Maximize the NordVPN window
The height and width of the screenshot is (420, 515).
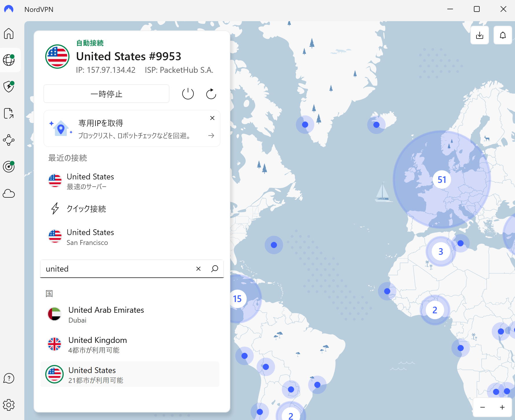click(x=477, y=9)
